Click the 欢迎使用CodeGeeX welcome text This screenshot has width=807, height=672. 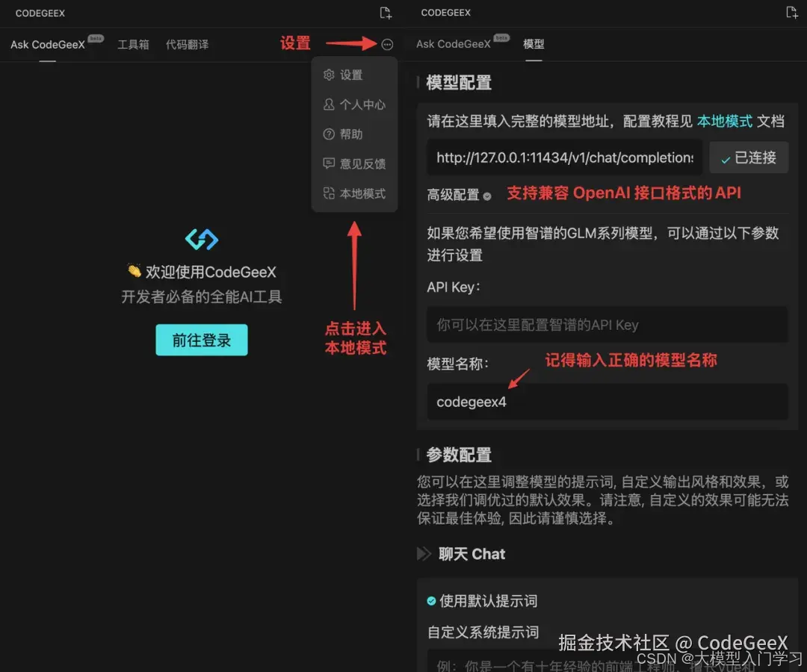[x=211, y=272]
